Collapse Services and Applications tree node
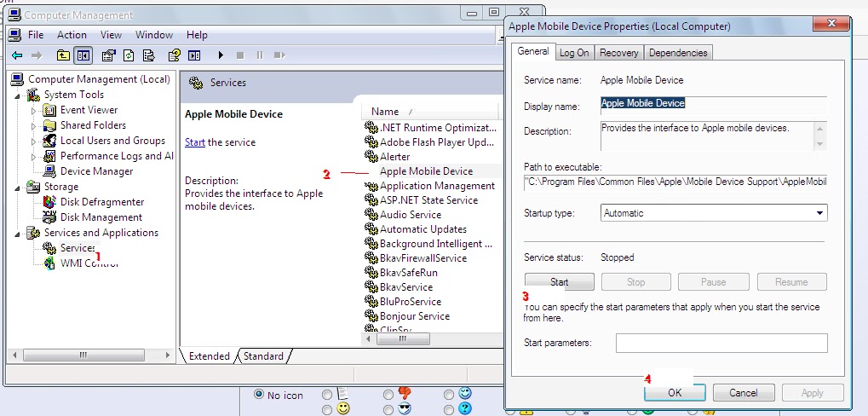Image resolution: width=868 pixels, height=416 pixels. (x=18, y=234)
